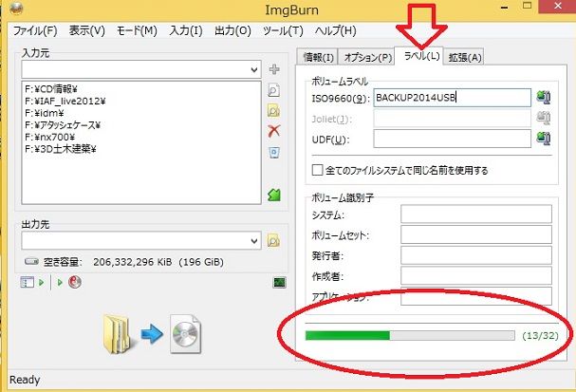Open the ヘルプ(H) menu
Screen dimensions: 576x392
(335, 30)
